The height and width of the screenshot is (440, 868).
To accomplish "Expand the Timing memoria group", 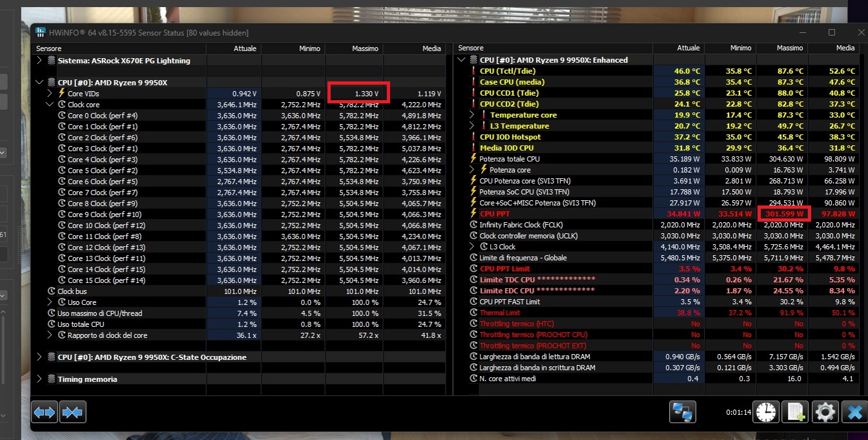I will [39, 379].
